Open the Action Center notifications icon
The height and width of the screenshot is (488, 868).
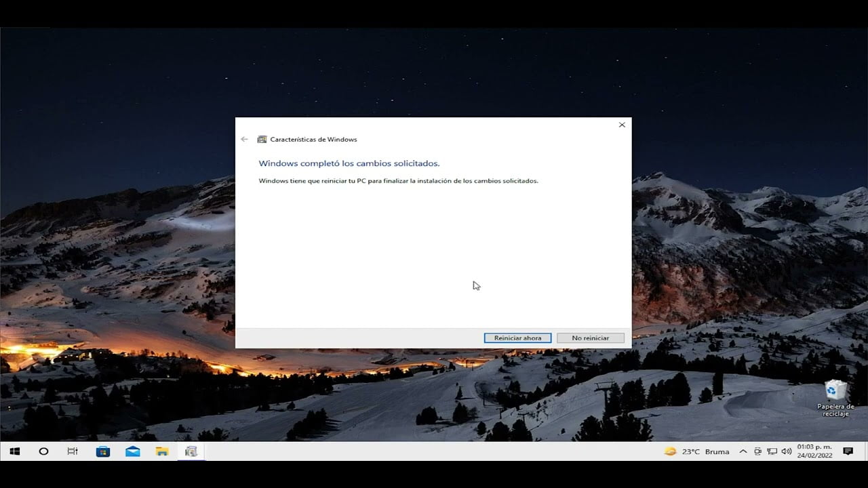(x=848, y=451)
